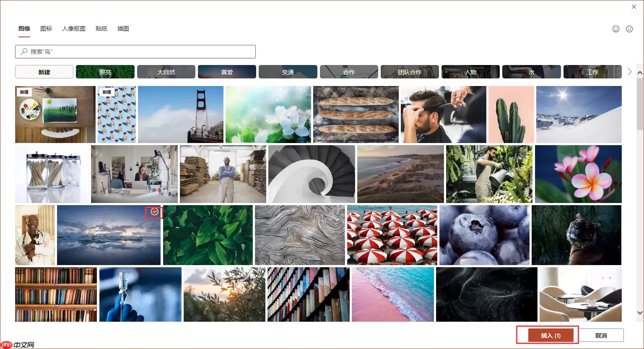This screenshot has width=644, height=349.
Task: Click the sad face feedback icon
Action: point(629,29)
